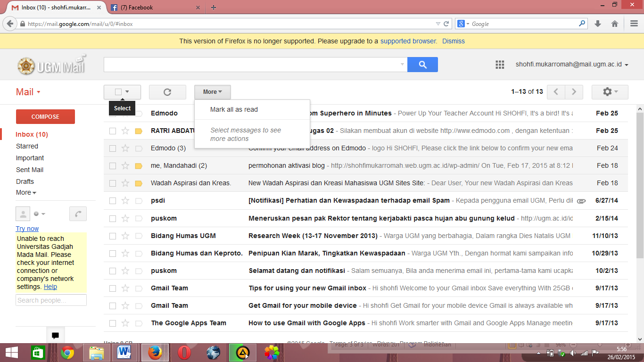
Task: Click the Try now link
Action: coord(27,229)
